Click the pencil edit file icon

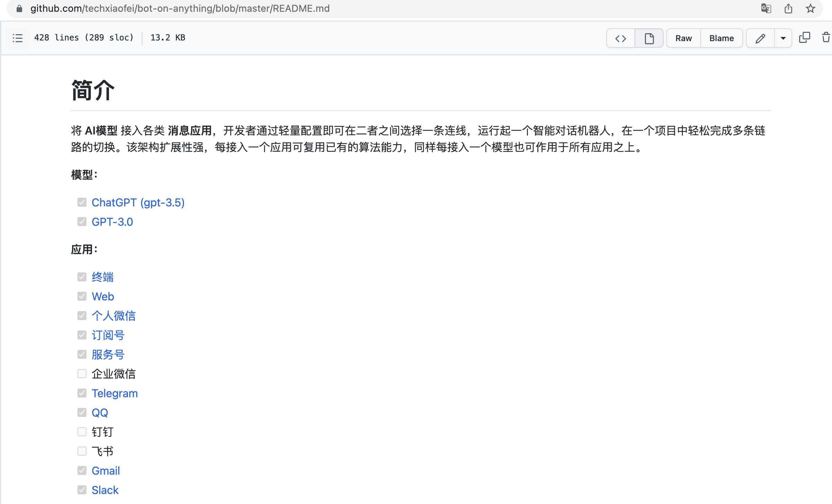[760, 38]
